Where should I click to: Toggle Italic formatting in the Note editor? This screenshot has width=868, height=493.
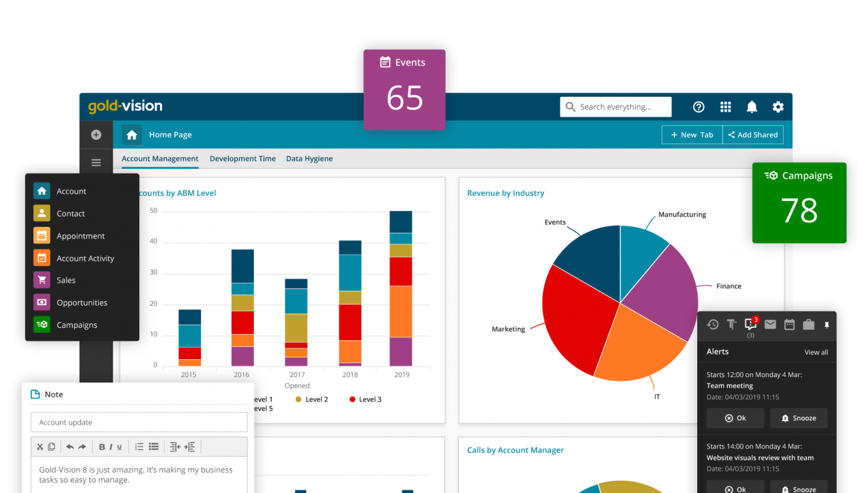point(111,447)
